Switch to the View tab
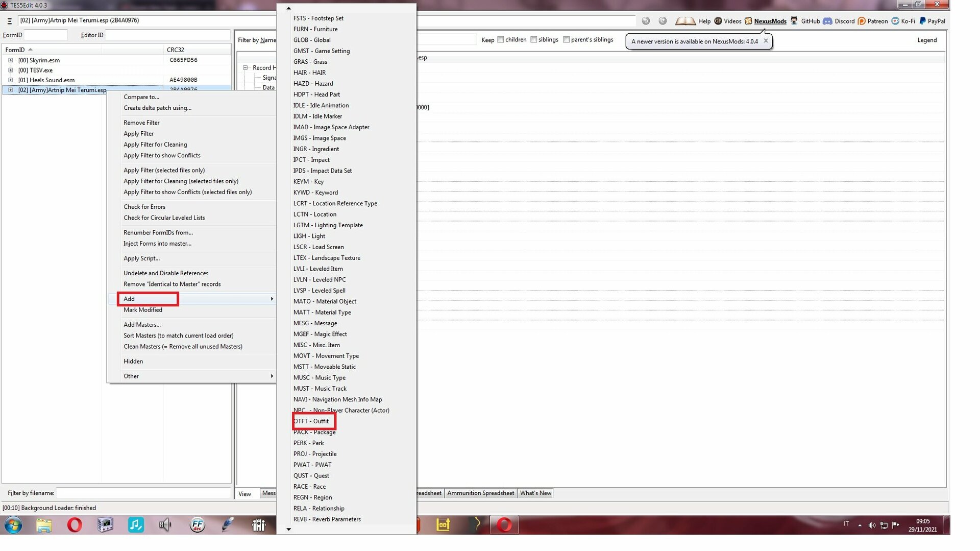 pos(245,494)
